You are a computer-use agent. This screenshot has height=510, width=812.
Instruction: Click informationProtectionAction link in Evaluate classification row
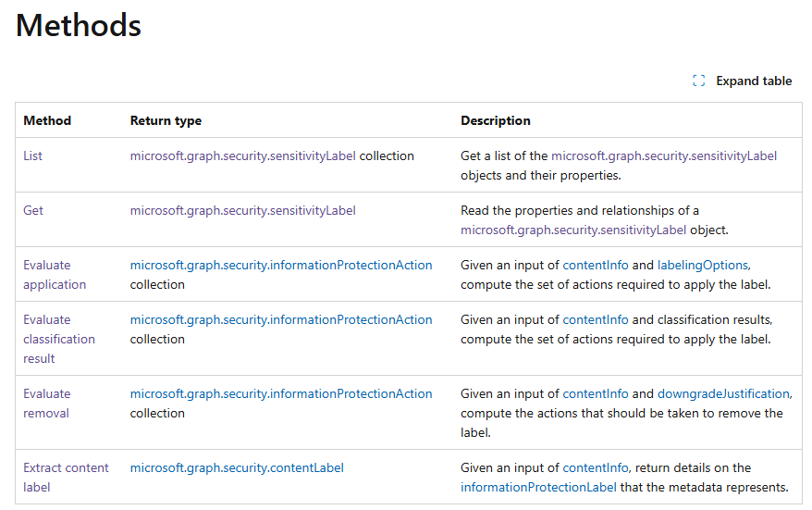coord(281,319)
